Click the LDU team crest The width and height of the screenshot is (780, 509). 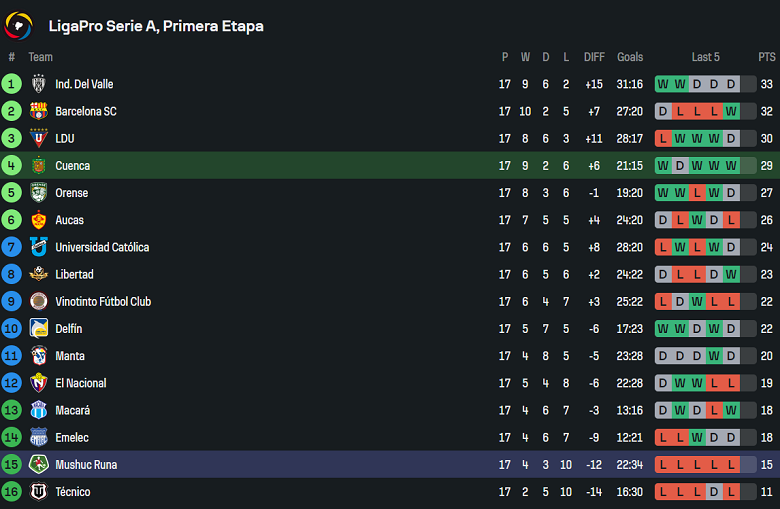click(39, 138)
